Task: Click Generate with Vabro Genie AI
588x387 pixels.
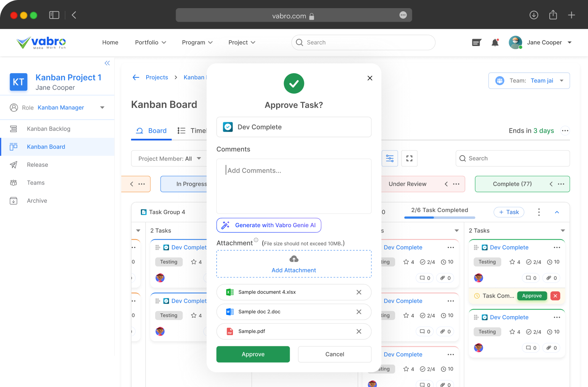Action: [x=269, y=225]
